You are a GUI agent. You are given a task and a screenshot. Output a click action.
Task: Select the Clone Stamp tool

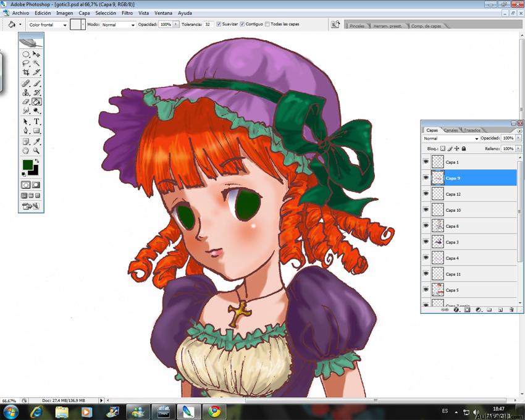coord(26,93)
